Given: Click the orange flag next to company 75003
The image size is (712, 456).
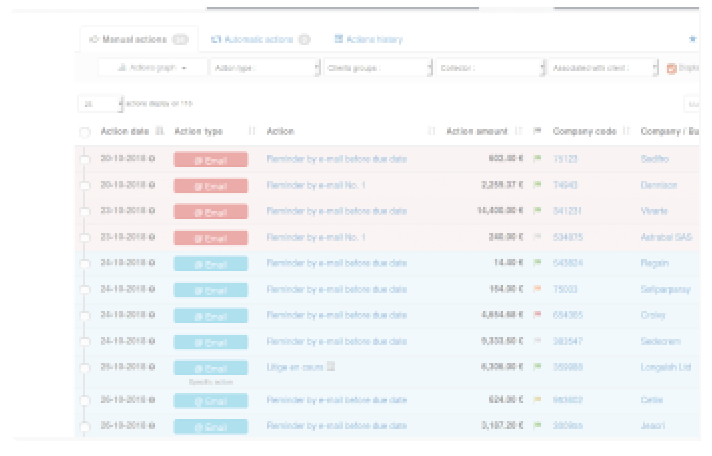Looking at the screenshot, I should pyautogui.click(x=538, y=289).
